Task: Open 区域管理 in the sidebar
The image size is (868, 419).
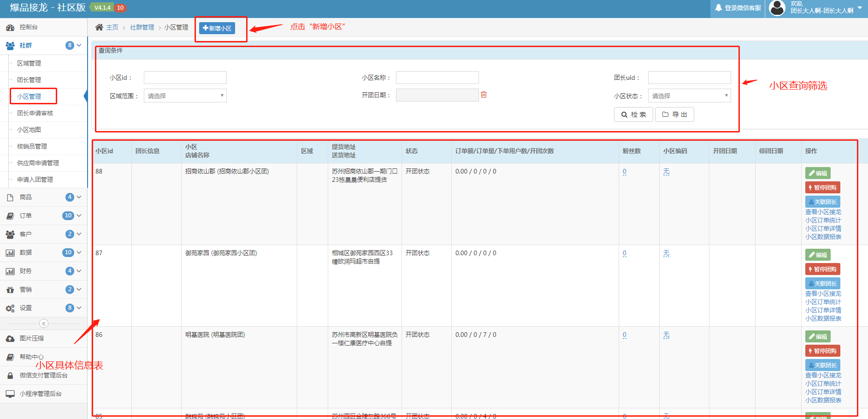Action: (29, 63)
